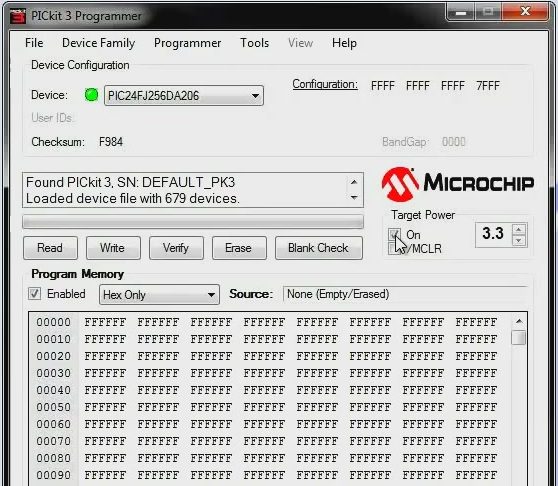Minimize the PICkit 3 Programmer window
This screenshot has height=486, width=558.
pyautogui.click(x=460, y=12)
